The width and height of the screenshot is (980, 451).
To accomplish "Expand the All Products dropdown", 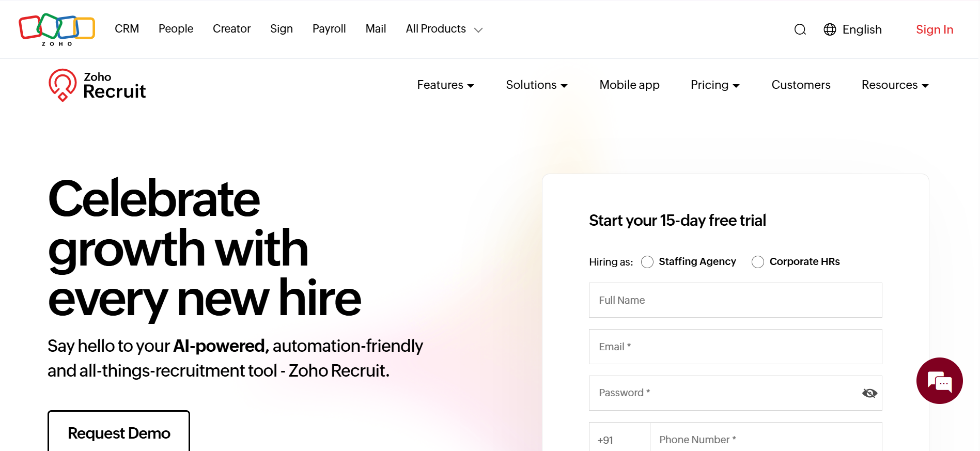I will [x=444, y=29].
